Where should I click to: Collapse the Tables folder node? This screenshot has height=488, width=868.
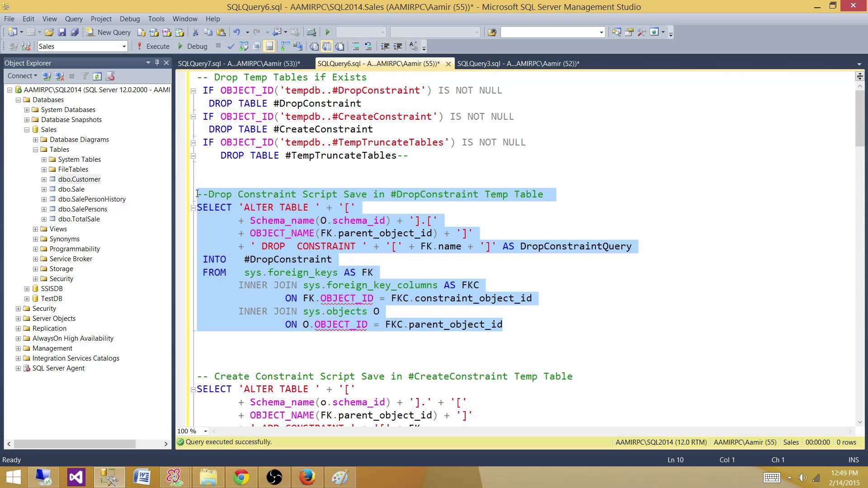click(x=35, y=150)
